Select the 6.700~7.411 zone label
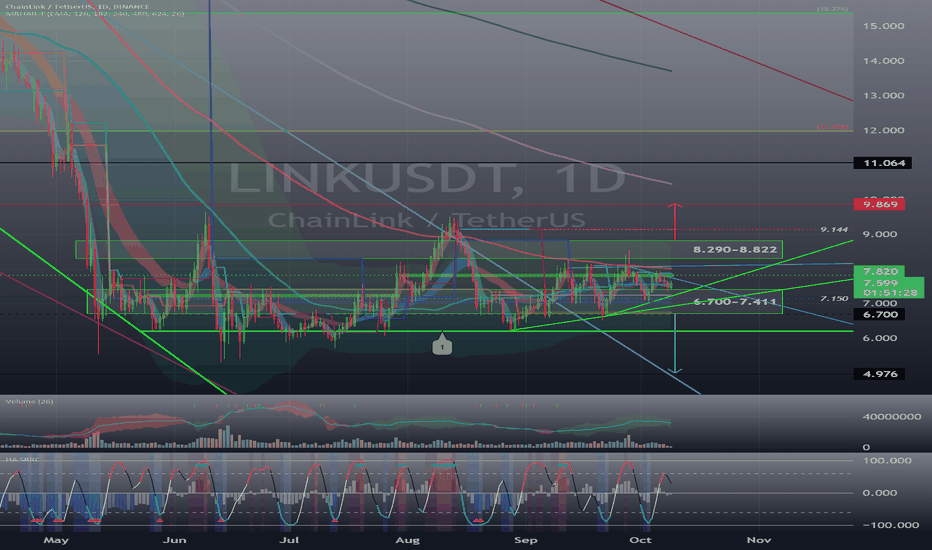This screenshot has height=550, width=932. 735,302
